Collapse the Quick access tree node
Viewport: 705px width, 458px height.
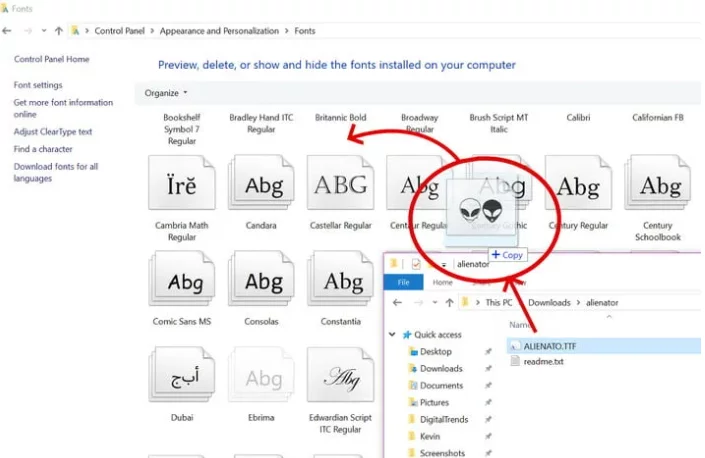click(x=395, y=335)
